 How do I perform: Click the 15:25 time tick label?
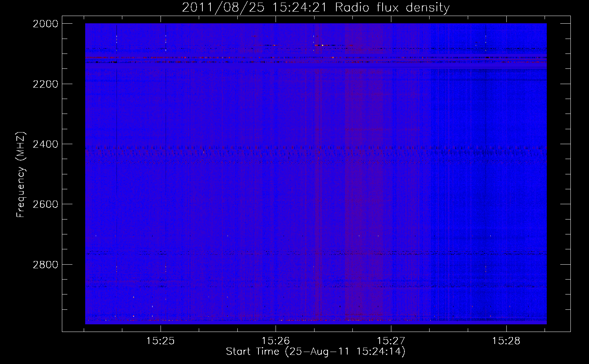161,341
